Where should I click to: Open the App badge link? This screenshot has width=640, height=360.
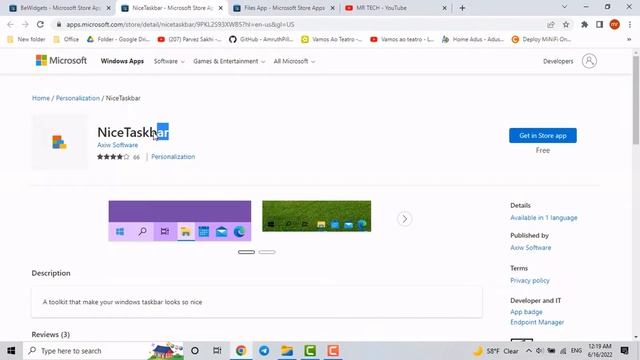pyautogui.click(x=526, y=312)
